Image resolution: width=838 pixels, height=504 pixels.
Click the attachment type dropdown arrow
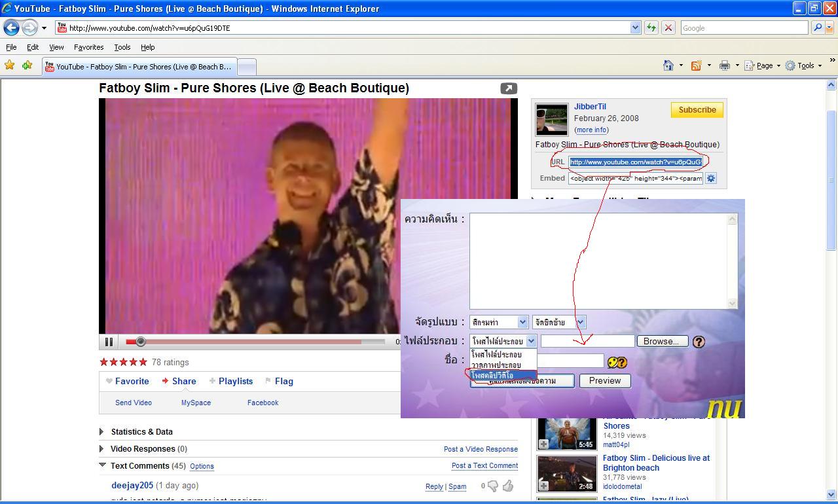coord(531,341)
